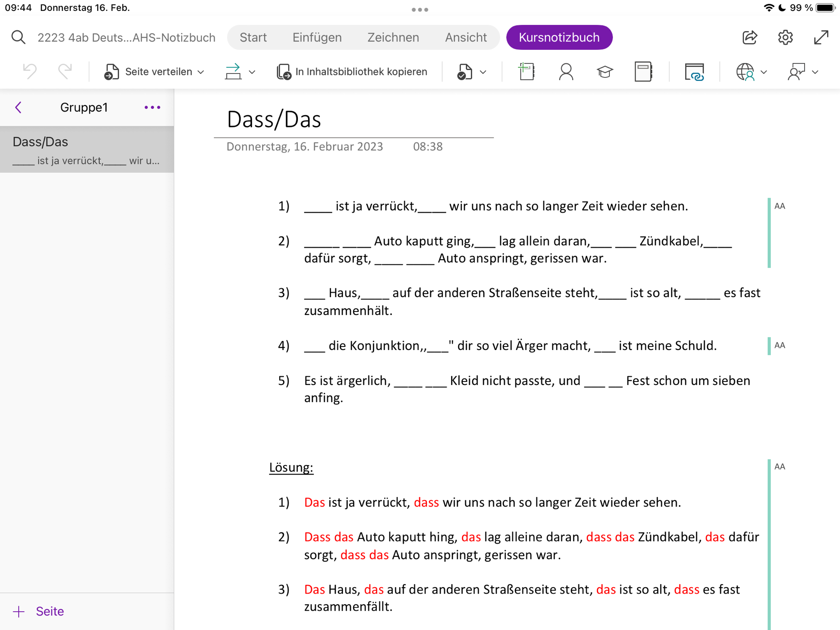Click the student person icon in ribbon
The height and width of the screenshot is (630, 840).
pos(566,71)
